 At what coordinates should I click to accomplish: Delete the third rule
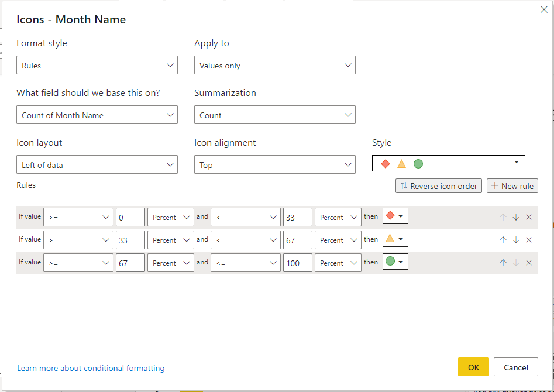click(529, 263)
